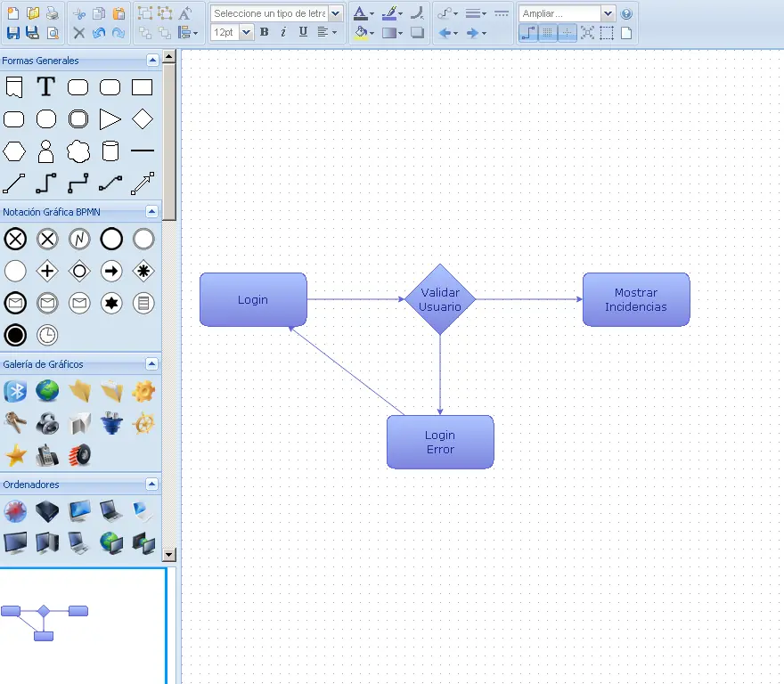Viewport: 784px width, 684px height.
Task: Click the Login shape on the canvas
Action: click(253, 299)
